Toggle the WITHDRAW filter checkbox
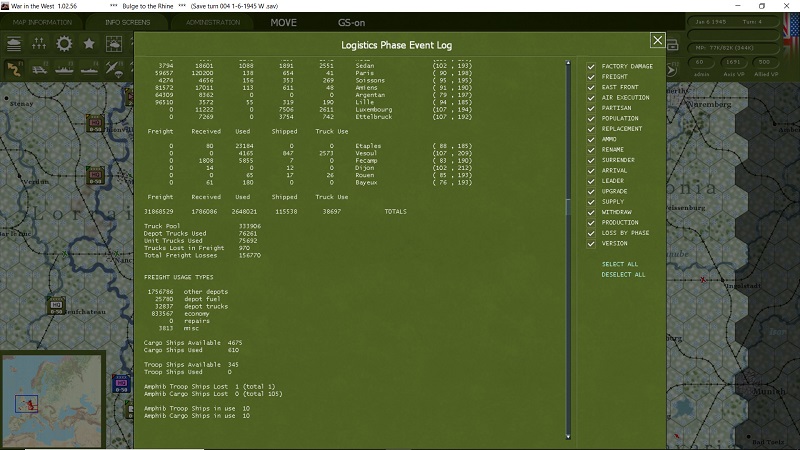The height and width of the screenshot is (450, 800). pos(591,212)
